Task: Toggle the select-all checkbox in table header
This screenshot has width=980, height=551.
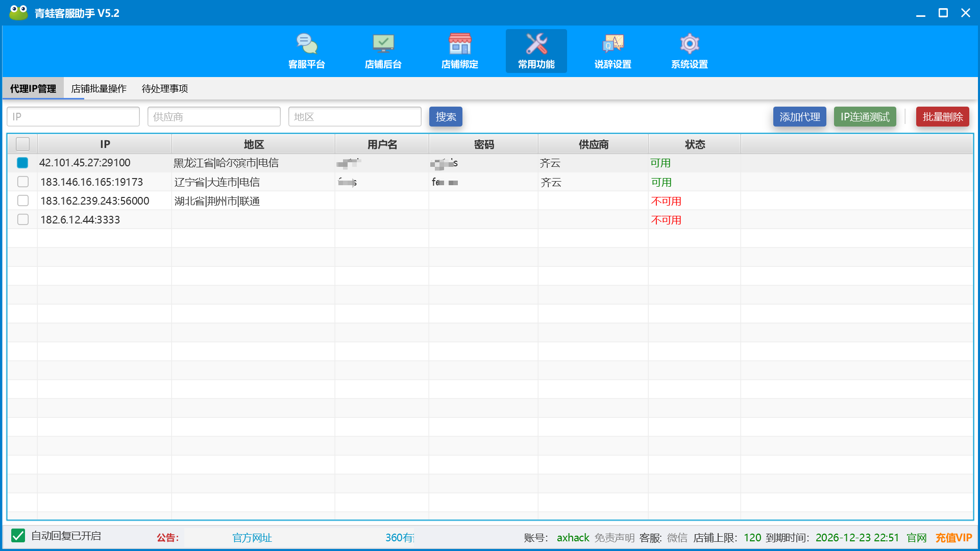Action: pos(22,144)
